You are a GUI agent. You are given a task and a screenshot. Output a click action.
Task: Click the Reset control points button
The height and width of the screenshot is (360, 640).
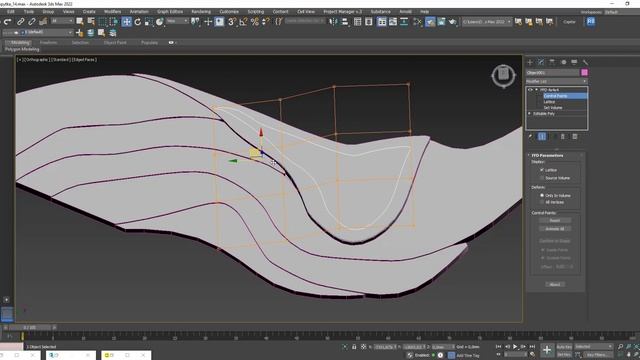[x=555, y=220]
